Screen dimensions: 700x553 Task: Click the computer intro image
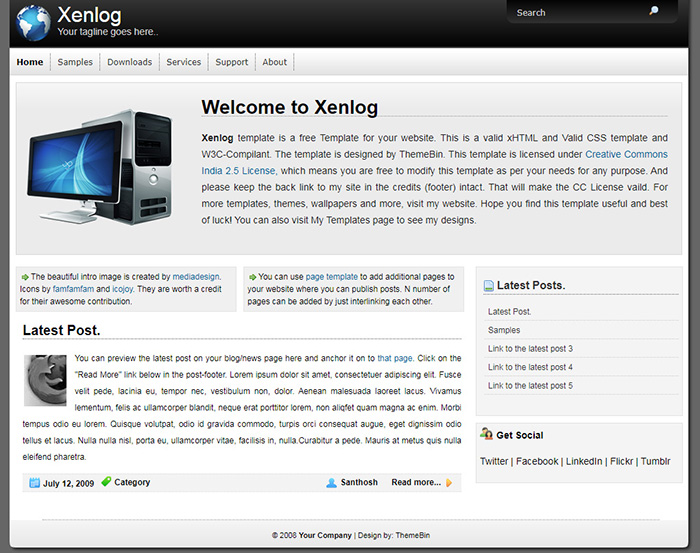[100, 167]
